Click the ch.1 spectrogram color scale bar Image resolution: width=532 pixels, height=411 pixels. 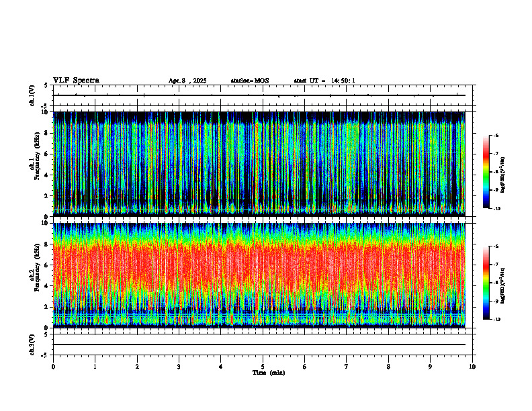(486, 172)
